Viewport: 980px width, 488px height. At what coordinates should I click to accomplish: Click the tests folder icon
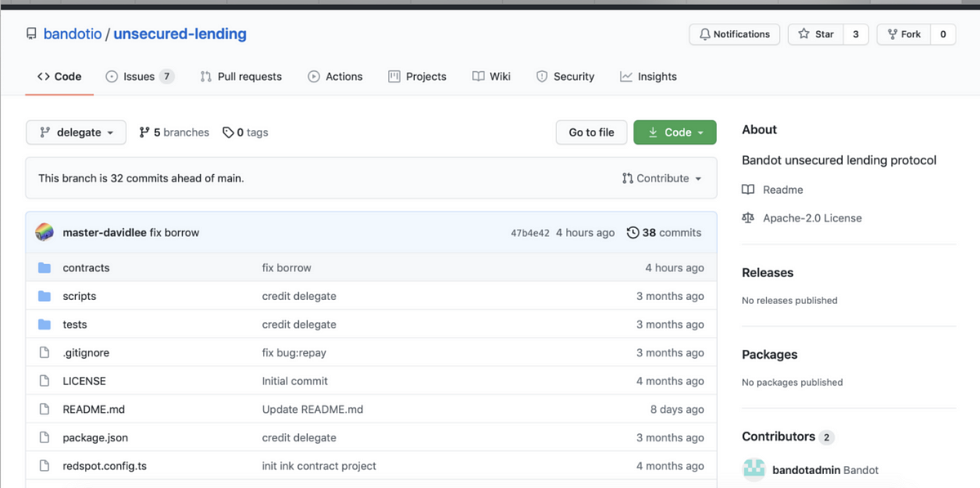[x=45, y=325]
